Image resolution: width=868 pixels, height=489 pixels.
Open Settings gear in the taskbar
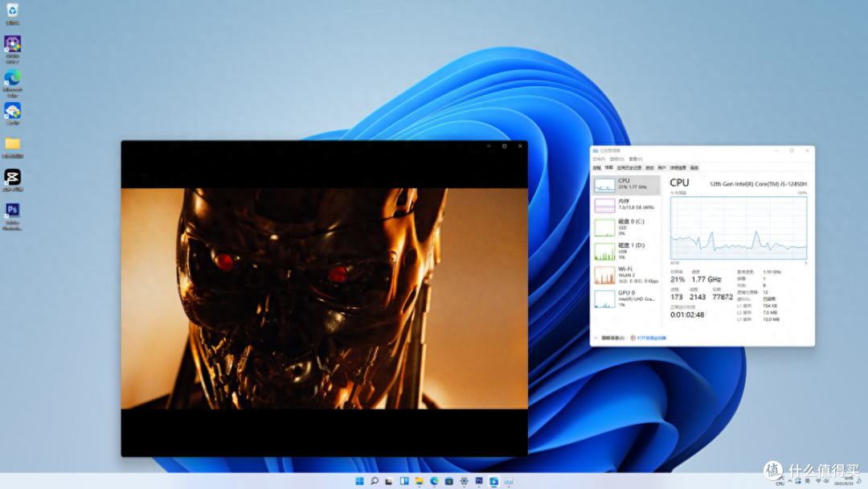pyautogui.click(x=464, y=481)
